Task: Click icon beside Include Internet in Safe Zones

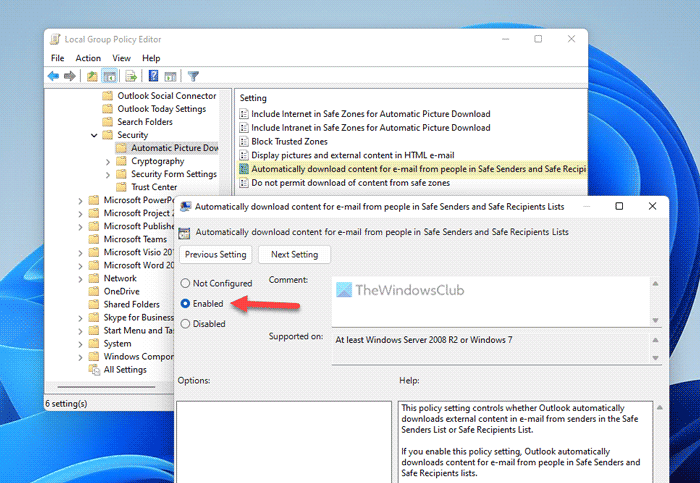Action: point(244,114)
